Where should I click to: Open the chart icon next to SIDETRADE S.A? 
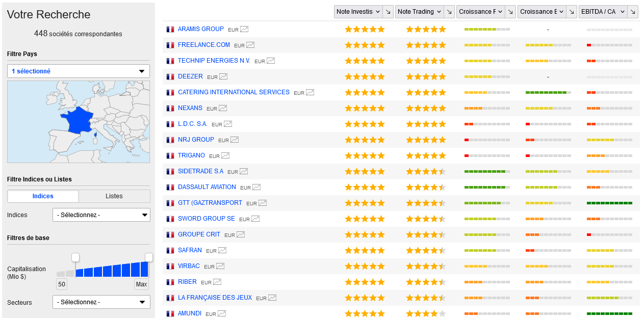244,172
